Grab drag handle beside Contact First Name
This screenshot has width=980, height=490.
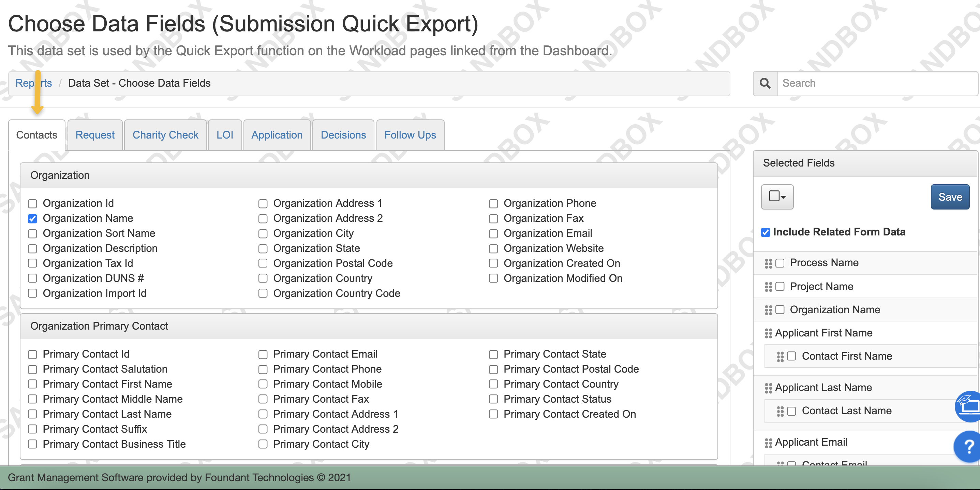click(x=780, y=356)
